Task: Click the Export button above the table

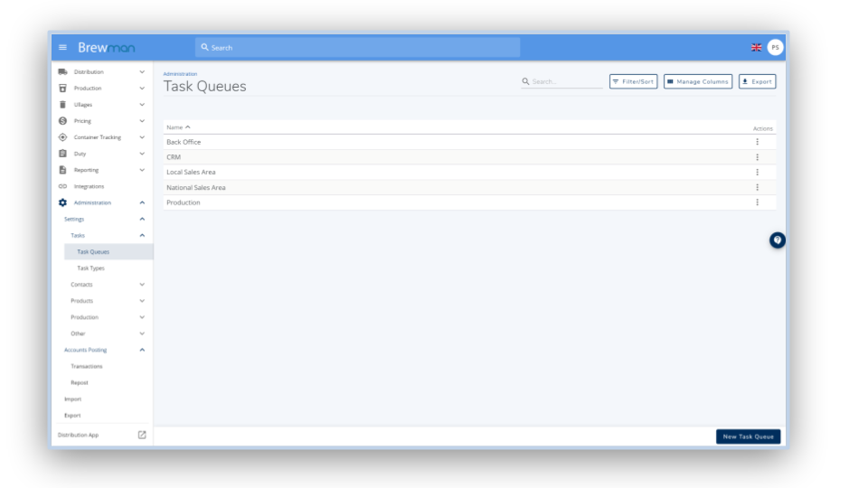Action: pyautogui.click(x=758, y=81)
